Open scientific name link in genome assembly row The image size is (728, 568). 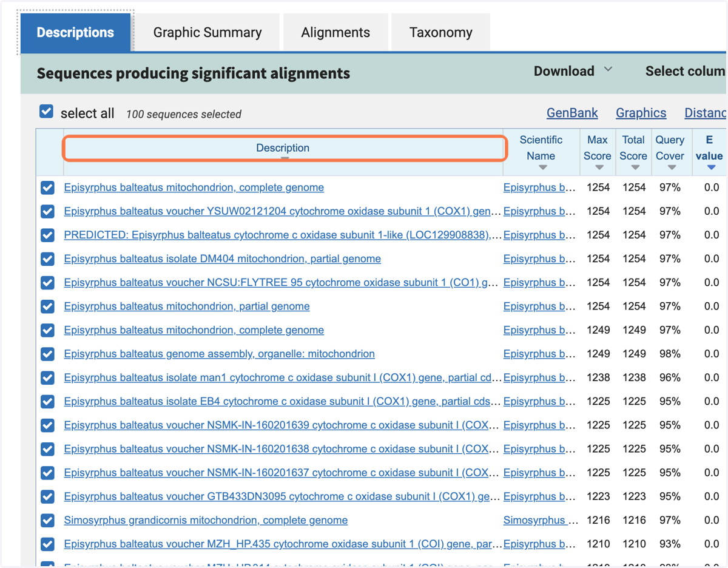coord(539,354)
